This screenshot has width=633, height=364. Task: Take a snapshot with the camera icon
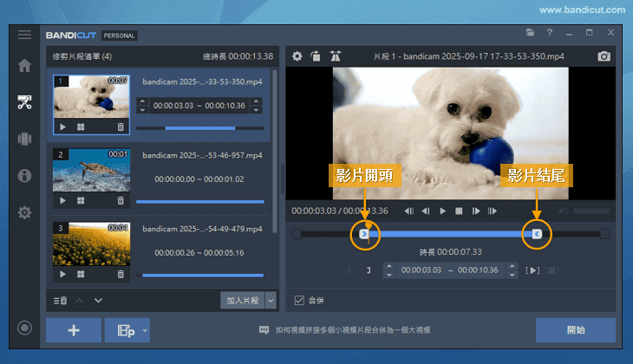coord(604,56)
